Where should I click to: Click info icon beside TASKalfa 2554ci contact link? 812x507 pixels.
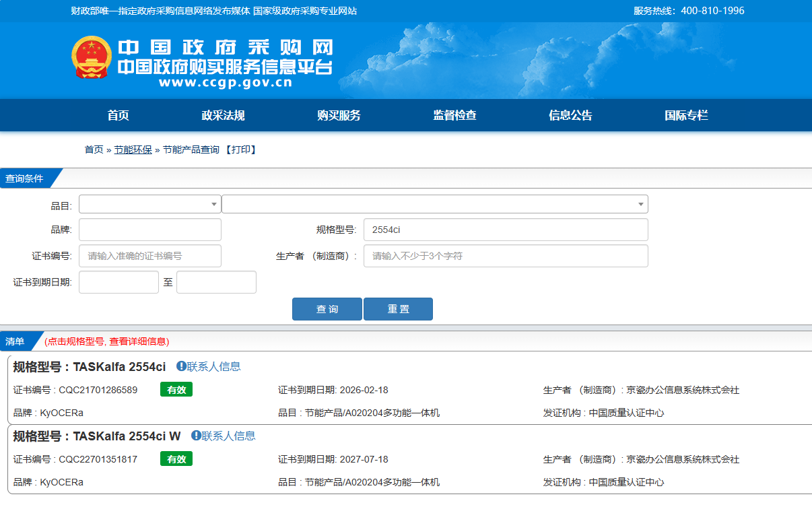coord(181,366)
